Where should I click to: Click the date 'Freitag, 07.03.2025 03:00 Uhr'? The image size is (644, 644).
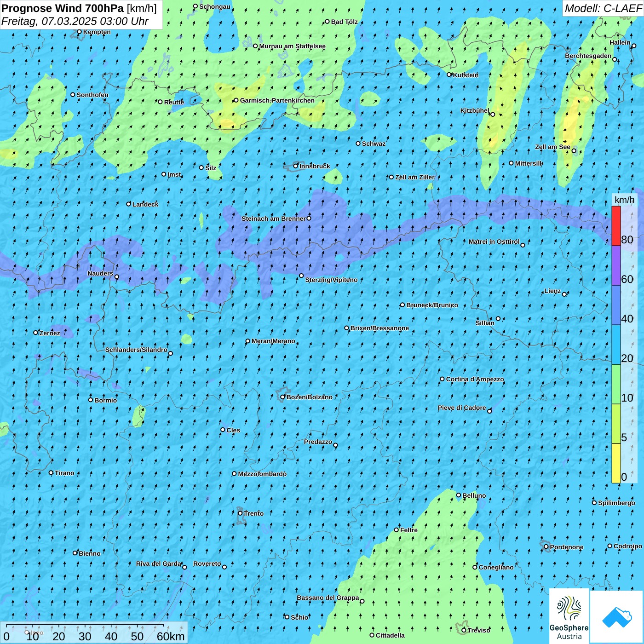point(75,21)
